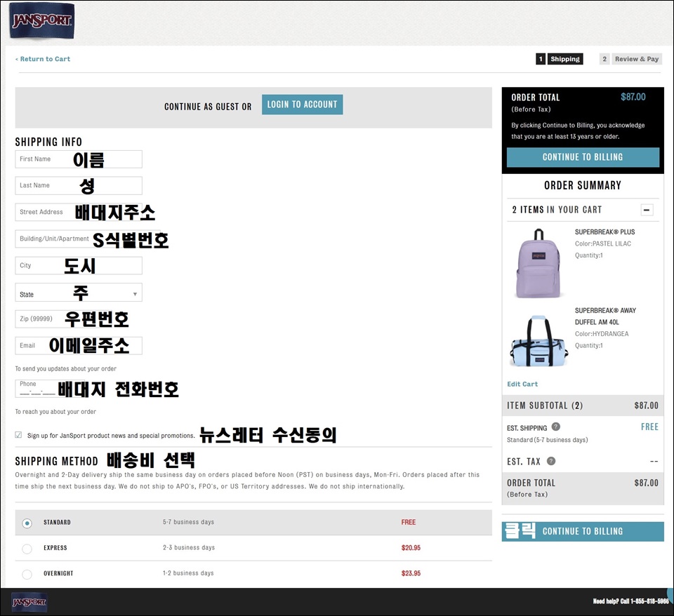Click the 'Color:HYDRANGEA' text
The width and height of the screenshot is (674, 616).
[602, 334]
